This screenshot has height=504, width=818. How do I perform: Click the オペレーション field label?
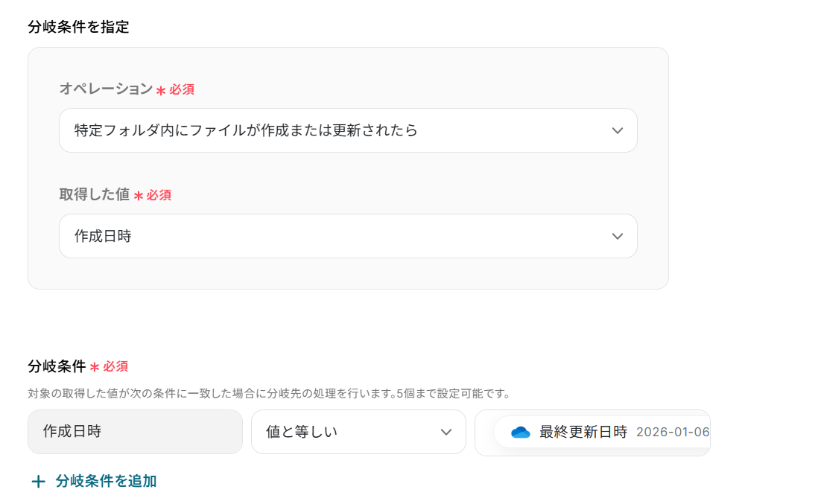[105, 89]
